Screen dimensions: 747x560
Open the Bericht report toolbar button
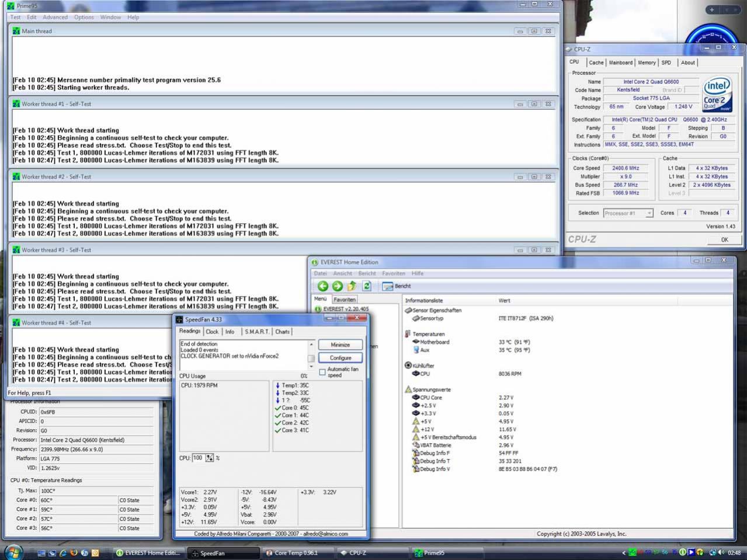click(397, 286)
